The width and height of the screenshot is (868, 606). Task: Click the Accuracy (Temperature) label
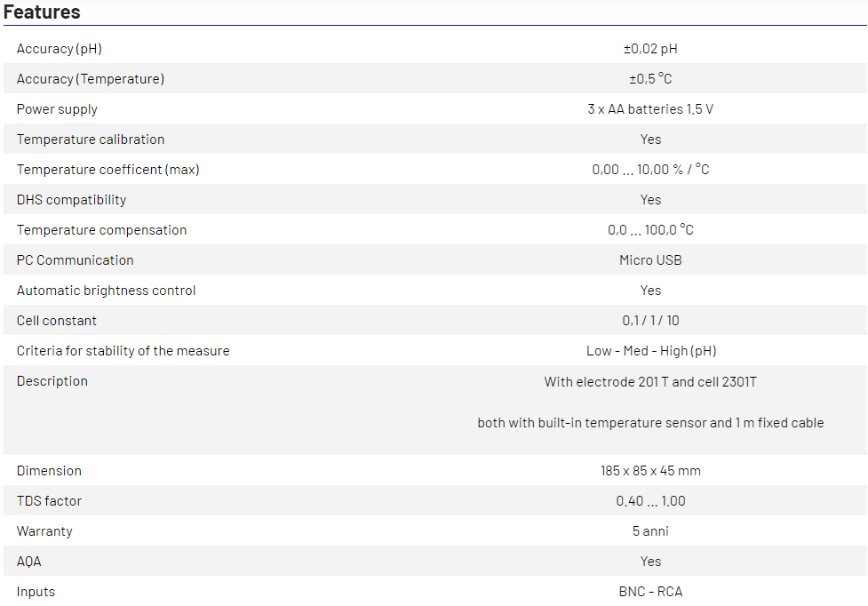90,79
